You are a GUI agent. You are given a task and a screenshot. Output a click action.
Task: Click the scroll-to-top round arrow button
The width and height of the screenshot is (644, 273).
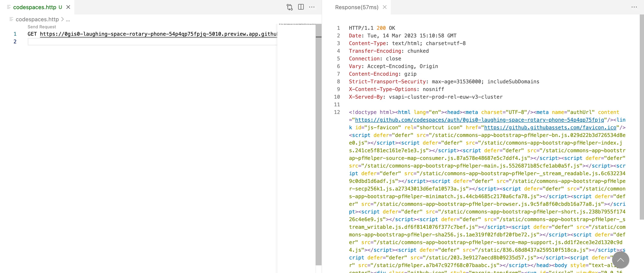coord(621,260)
